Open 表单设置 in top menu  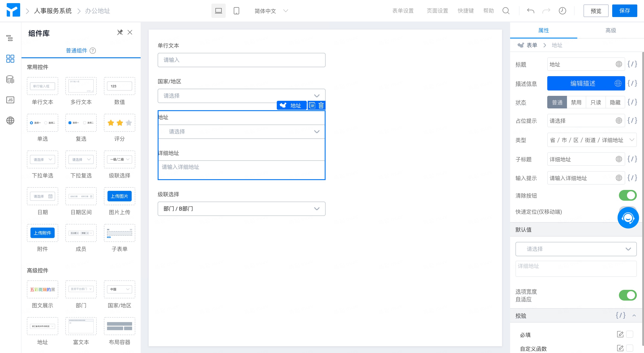pyautogui.click(x=403, y=11)
